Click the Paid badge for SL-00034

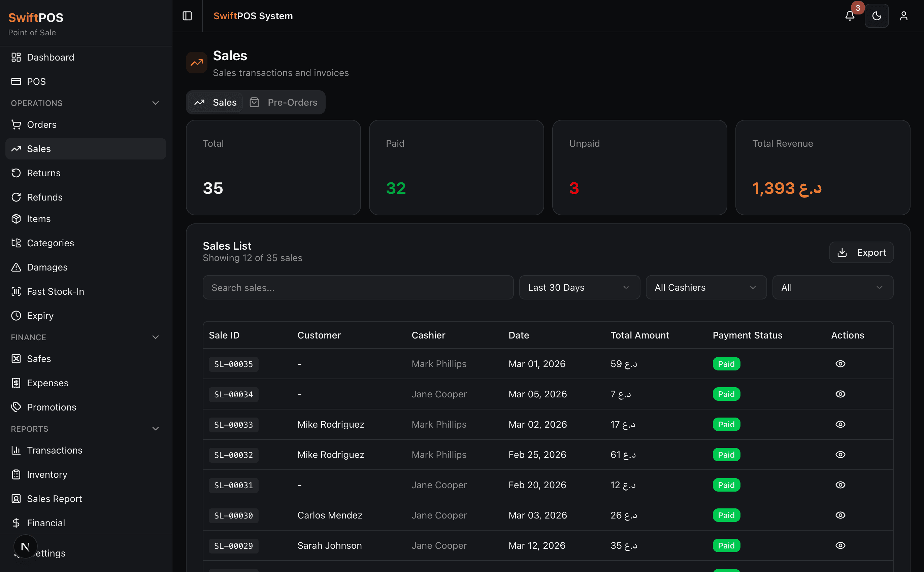coord(726,394)
